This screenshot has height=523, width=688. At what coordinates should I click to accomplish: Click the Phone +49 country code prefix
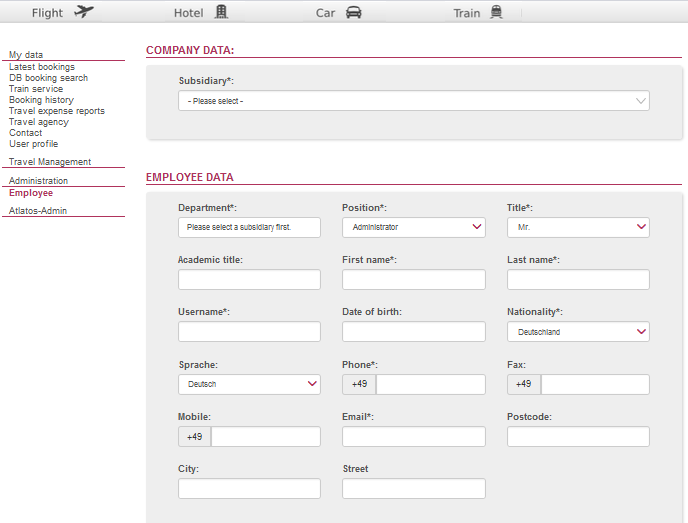click(359, 384)
